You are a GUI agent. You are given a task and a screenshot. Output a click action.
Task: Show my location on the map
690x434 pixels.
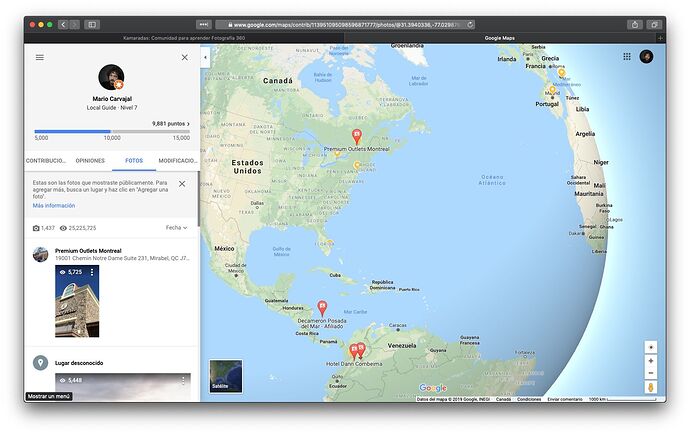click(x=650, y=347)
